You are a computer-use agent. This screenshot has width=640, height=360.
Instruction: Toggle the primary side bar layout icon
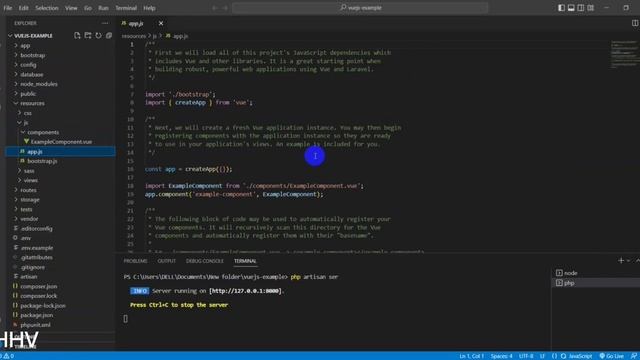pyautogui.click(x=562, y=8)
